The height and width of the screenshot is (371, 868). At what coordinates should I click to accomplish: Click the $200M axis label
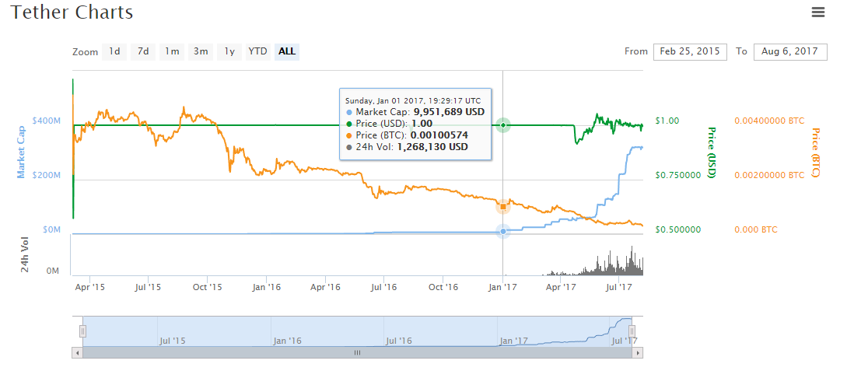click(47, 175)
